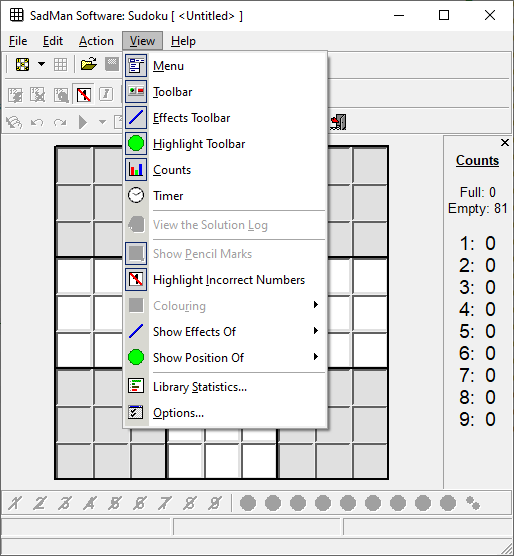Expand the Show Position Of submenu

225,357
